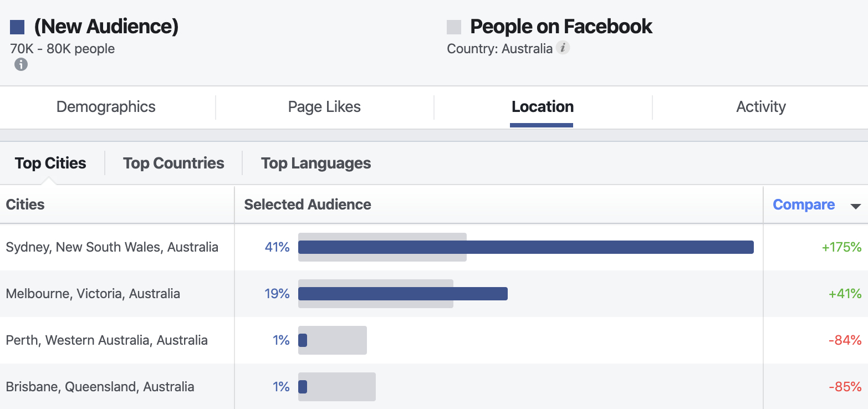
Task: Click the Sydney, New South Wales row
Action: pos(434,247)
